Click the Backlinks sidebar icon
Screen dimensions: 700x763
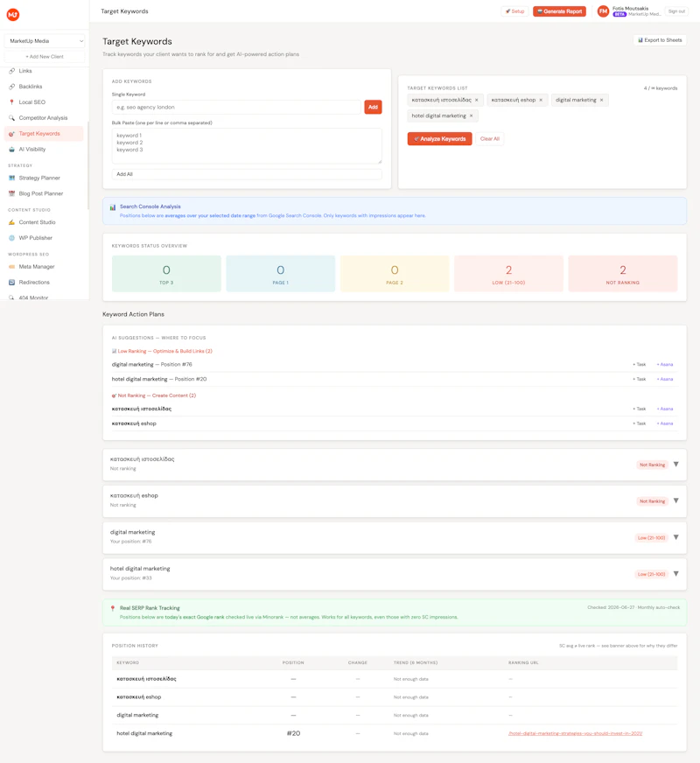[11, 87]
